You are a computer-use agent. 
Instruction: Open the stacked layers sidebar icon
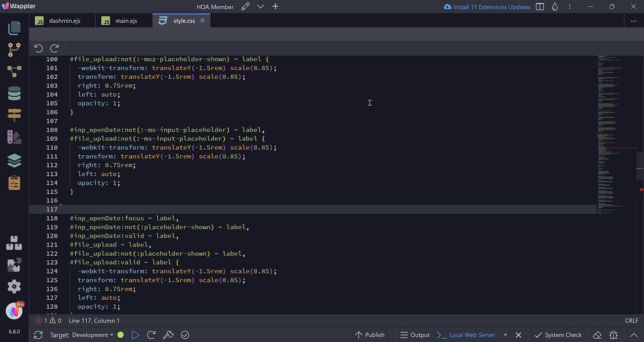[14, 160]
